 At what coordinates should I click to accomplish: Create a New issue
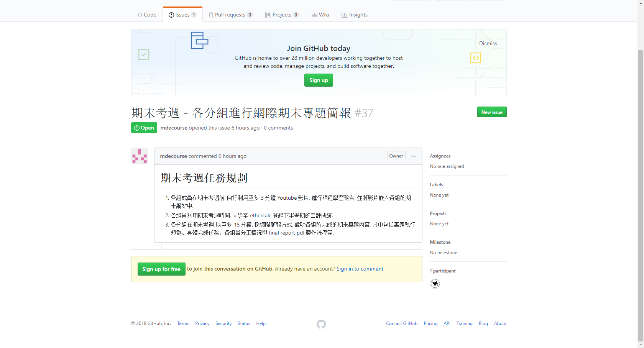(x=492, y=112)
